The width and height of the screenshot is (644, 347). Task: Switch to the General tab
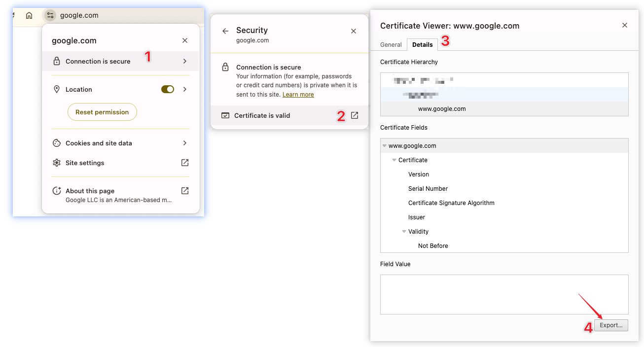[391, 45]
